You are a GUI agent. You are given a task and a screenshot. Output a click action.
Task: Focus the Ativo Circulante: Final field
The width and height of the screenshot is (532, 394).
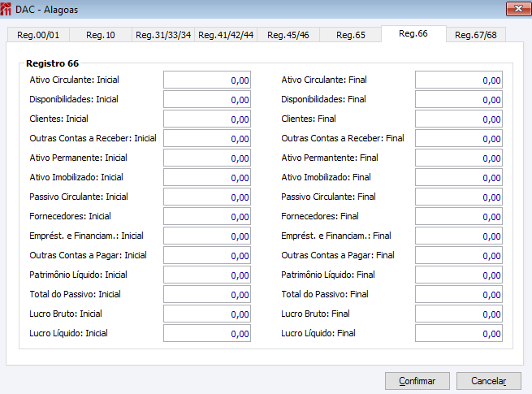pyautogui.click(x=459, y=80)
